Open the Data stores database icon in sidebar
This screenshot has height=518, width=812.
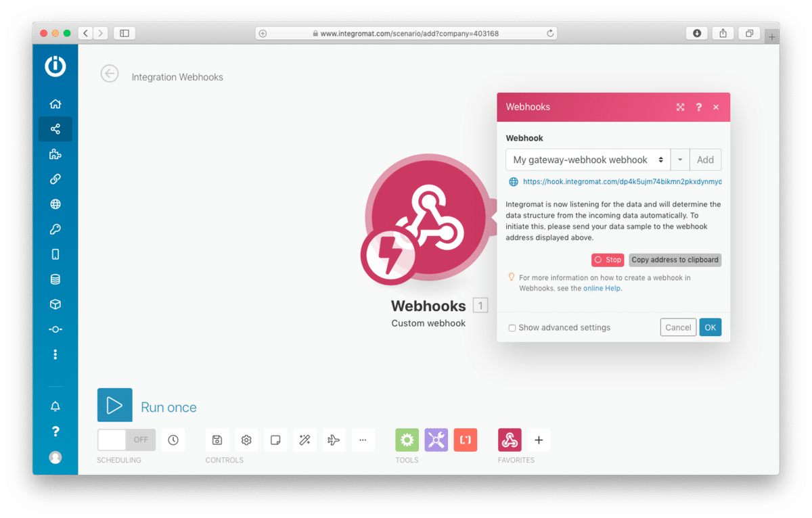(55, 279)
